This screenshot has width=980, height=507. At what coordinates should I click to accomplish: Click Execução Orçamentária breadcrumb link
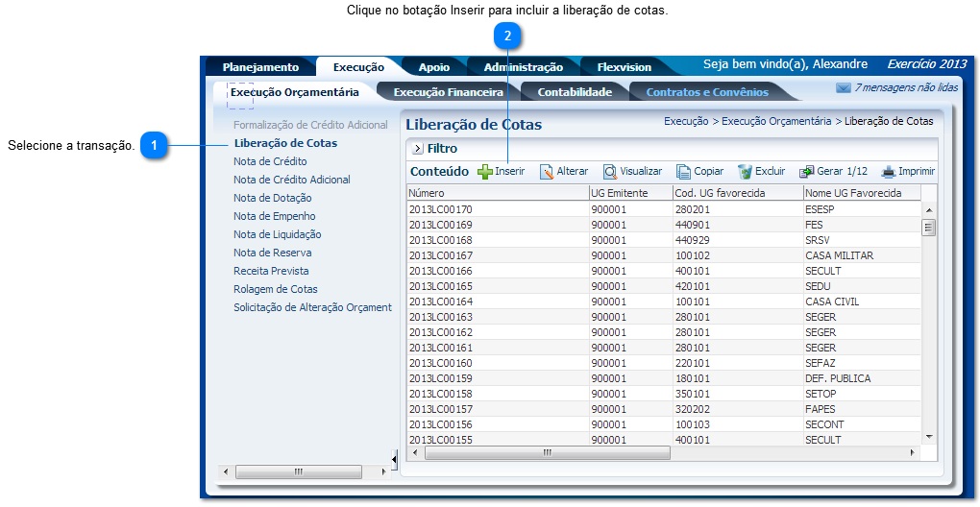776,122
